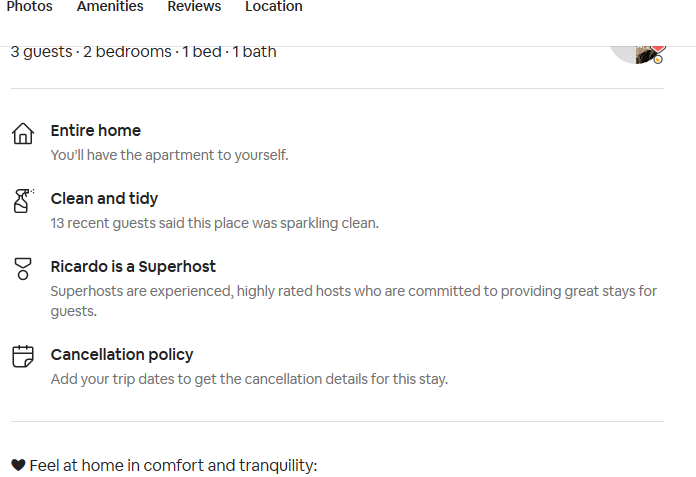Select the "Clean and tidy" heading
The height and width of the screenshot is (477, 696).
coord(104,199)
